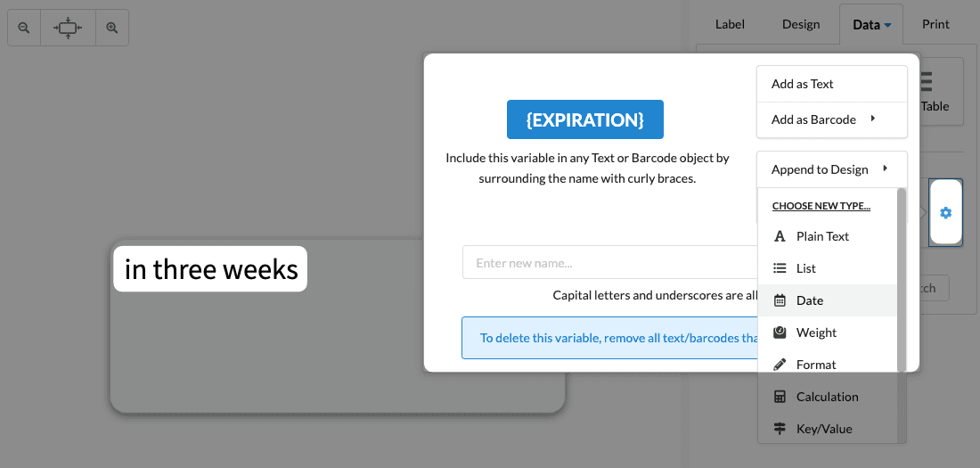980x468 pixels.
Task: Open the Design tab
Action: click(801, 24)
